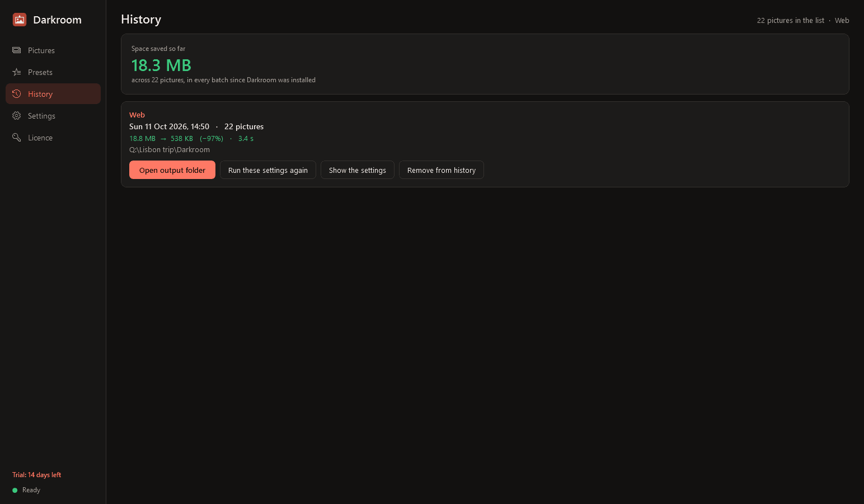
Task: Open the Pictures section
Action: 53,50
